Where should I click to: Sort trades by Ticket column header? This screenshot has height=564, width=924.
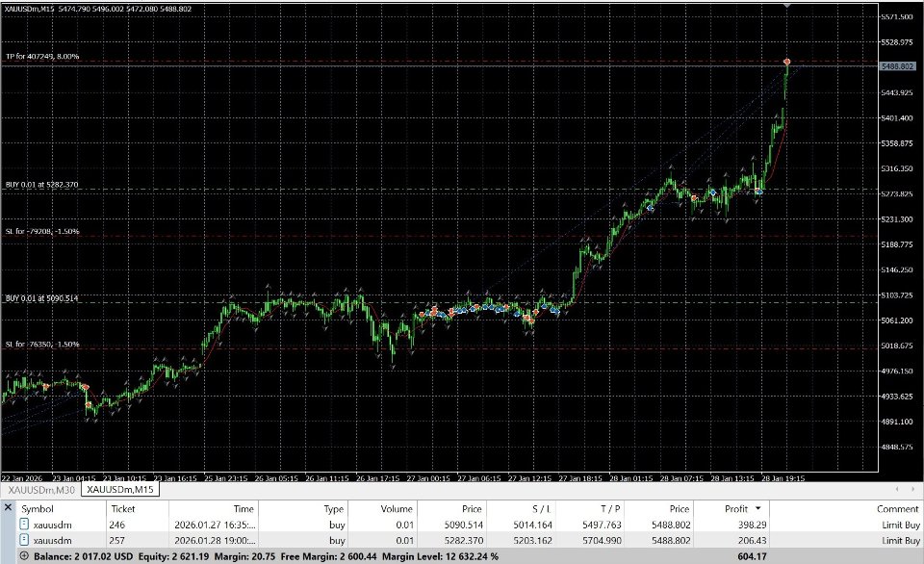(123, 508)
